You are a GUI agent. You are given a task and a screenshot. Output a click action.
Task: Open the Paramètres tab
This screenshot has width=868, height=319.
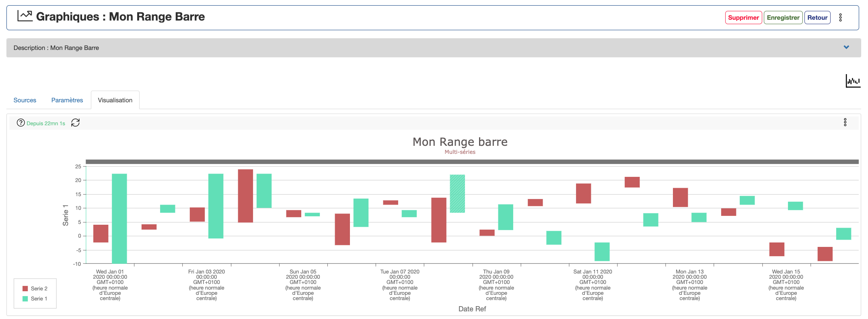pos(67,100)
